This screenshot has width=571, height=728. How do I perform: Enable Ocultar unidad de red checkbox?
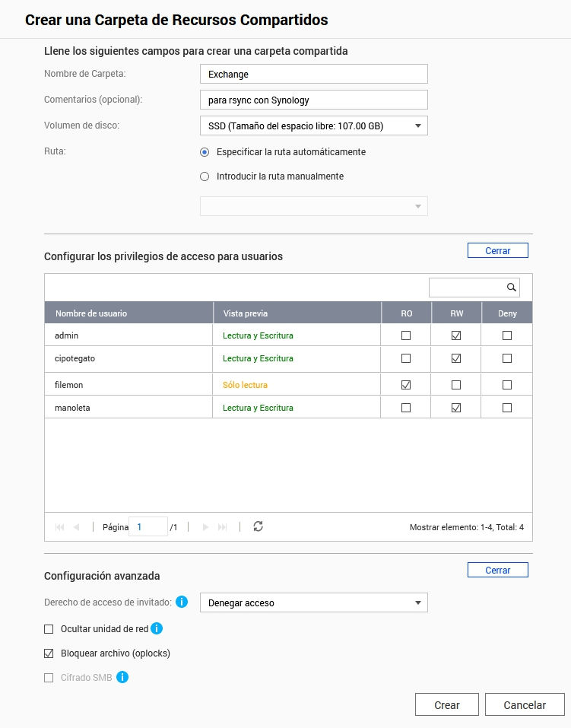(x=49, y=629)
